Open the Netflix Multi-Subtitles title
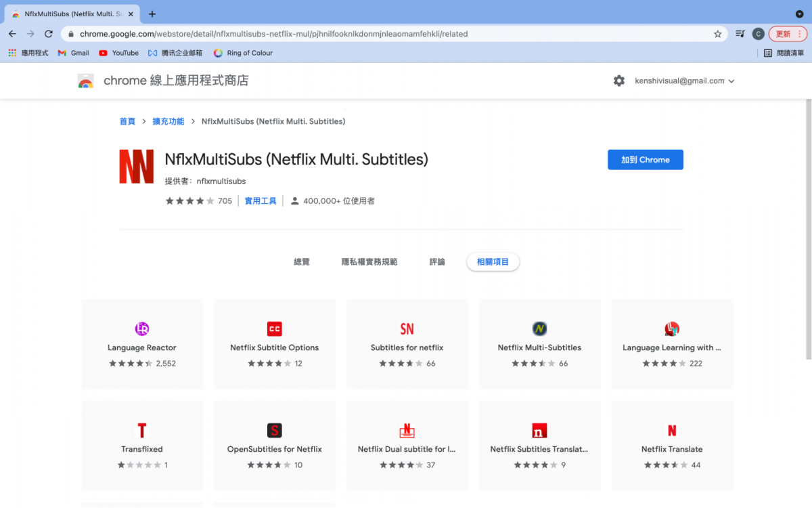Image resolution: width=812 pixels, height=508 pixels. (539, 347)
